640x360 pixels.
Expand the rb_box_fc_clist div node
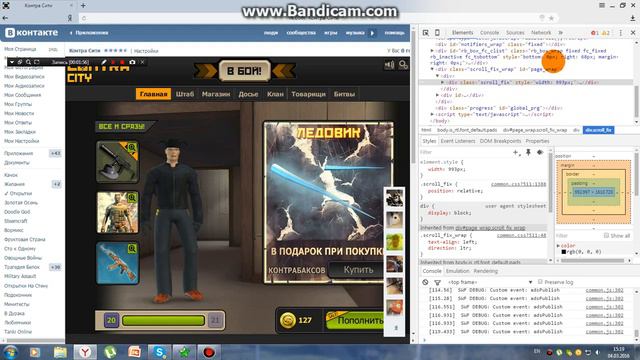pos(432,51)
